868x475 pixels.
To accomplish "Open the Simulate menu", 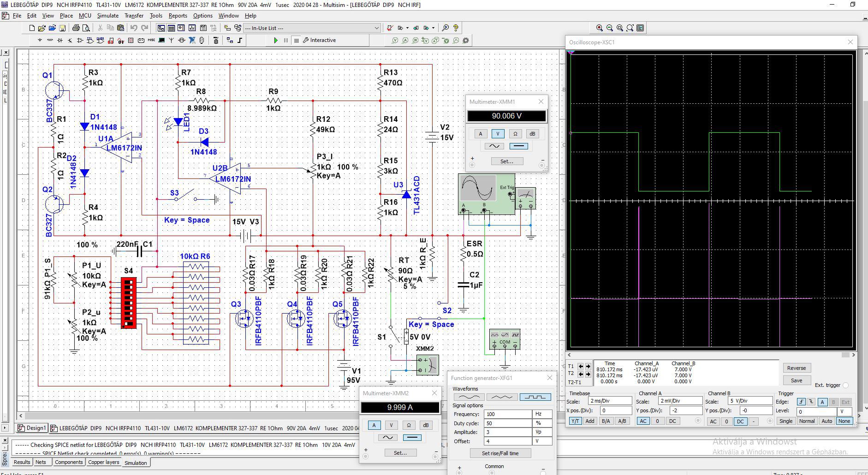I will coord(107,16).
